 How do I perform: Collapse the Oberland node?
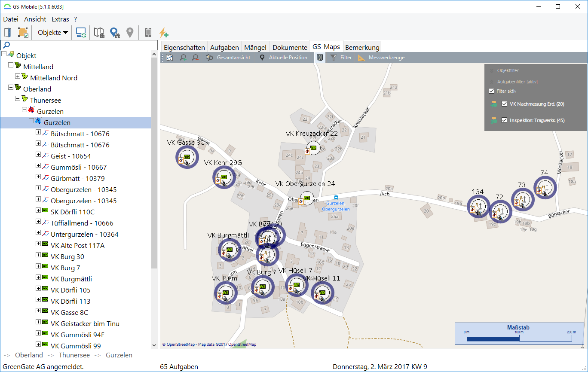(x=11, y=87)
